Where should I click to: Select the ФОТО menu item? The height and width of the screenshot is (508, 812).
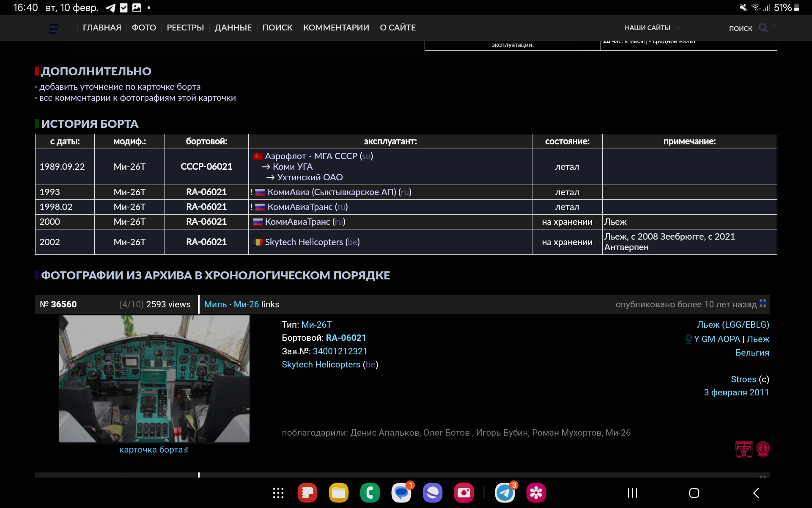click(x=144, y=28)
